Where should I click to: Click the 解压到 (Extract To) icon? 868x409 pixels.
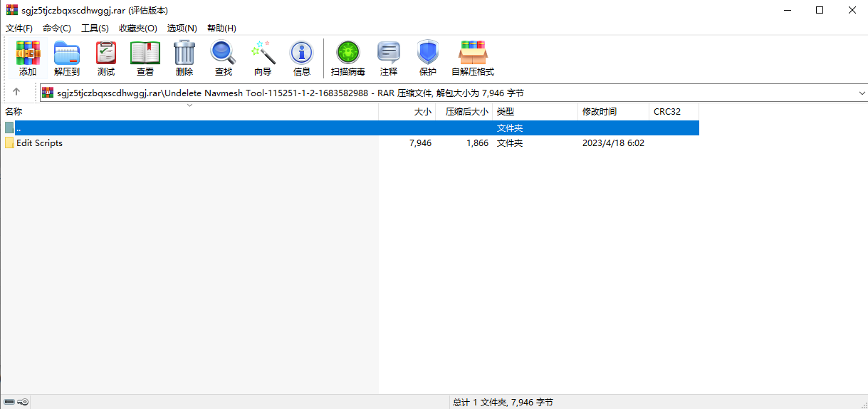click(x=67, y=58)
